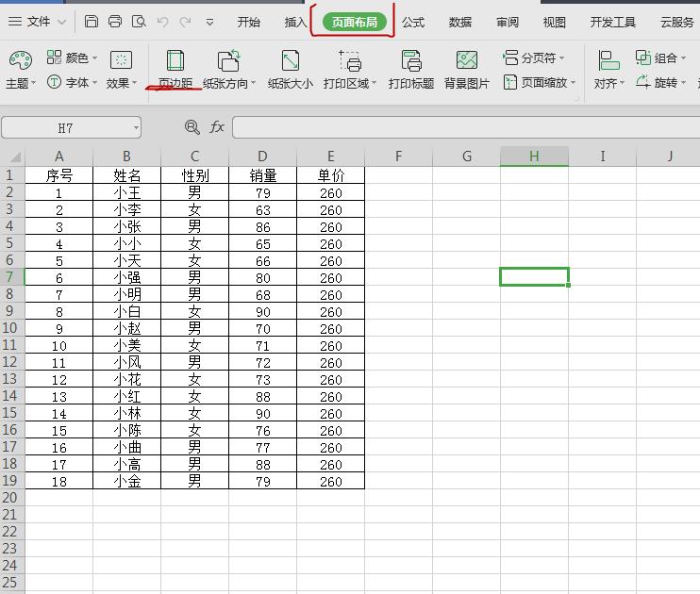
Task: Click the 背景图片 icon
Action: tap(467, 60)
